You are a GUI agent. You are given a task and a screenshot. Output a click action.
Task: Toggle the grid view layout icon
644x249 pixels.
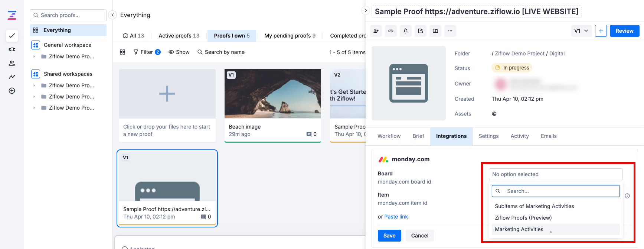[x=122, y=52]
